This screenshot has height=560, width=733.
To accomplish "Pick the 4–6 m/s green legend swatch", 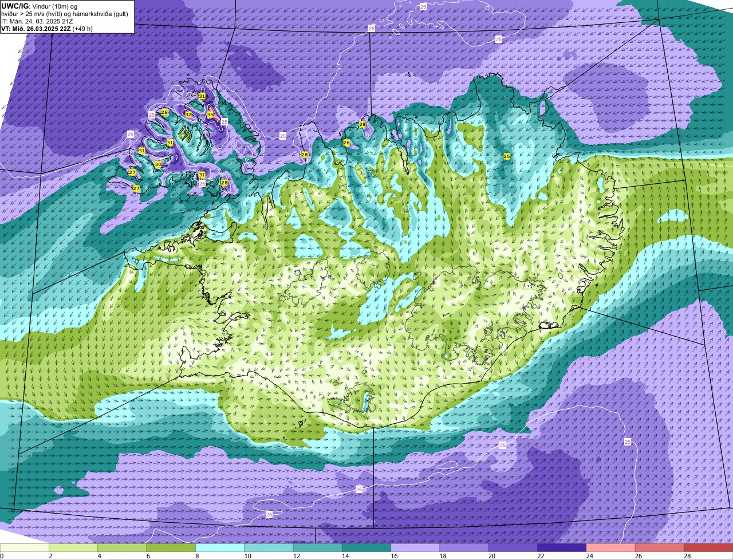I will point(122,548).
